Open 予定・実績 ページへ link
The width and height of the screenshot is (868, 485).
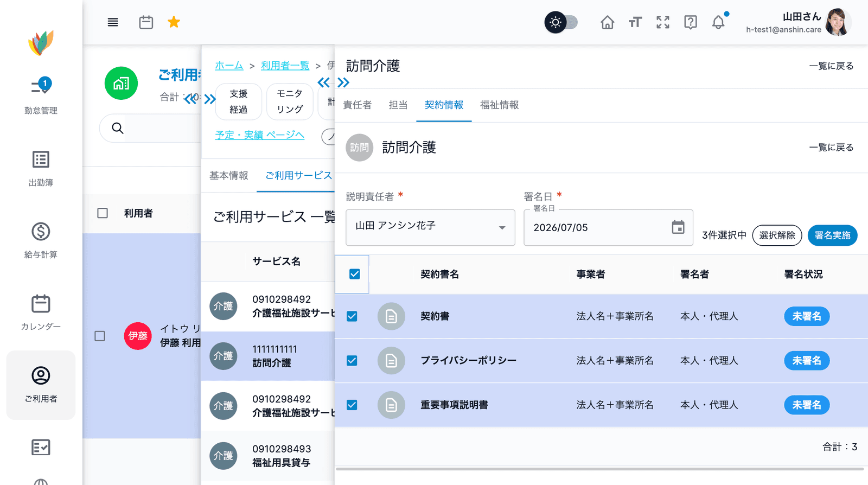[x=260, y=135]
